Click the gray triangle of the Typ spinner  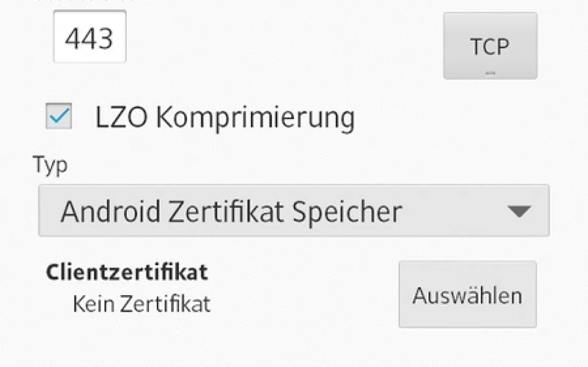(x=518, y=211)
